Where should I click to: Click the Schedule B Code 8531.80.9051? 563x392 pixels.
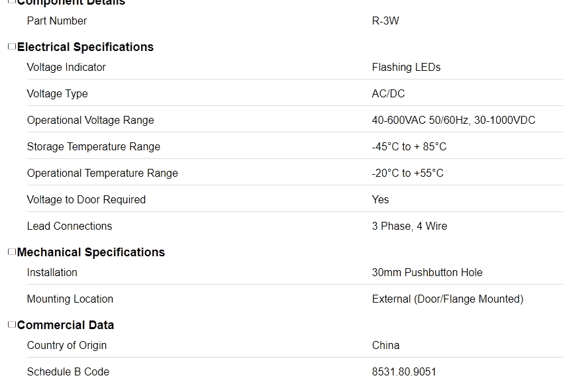404,371
